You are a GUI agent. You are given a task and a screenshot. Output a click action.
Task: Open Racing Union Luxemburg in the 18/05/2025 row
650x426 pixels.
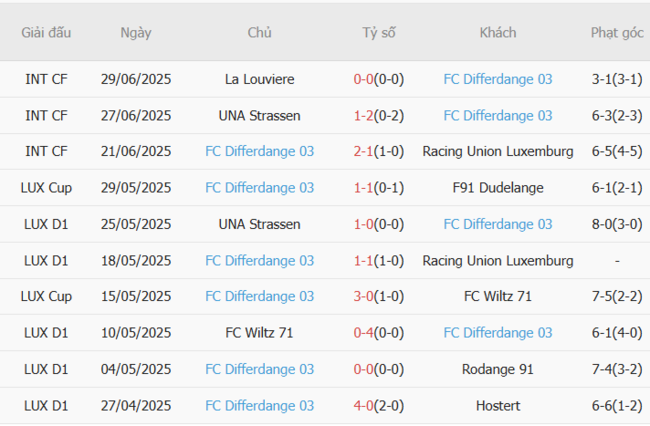click(x=497, y=261)
